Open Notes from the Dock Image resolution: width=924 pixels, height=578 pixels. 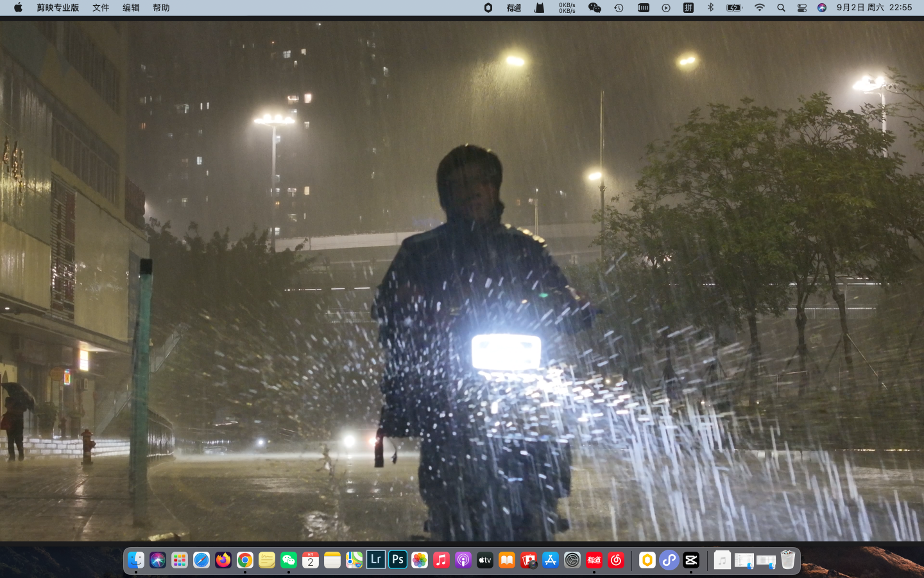coord(332,560)
